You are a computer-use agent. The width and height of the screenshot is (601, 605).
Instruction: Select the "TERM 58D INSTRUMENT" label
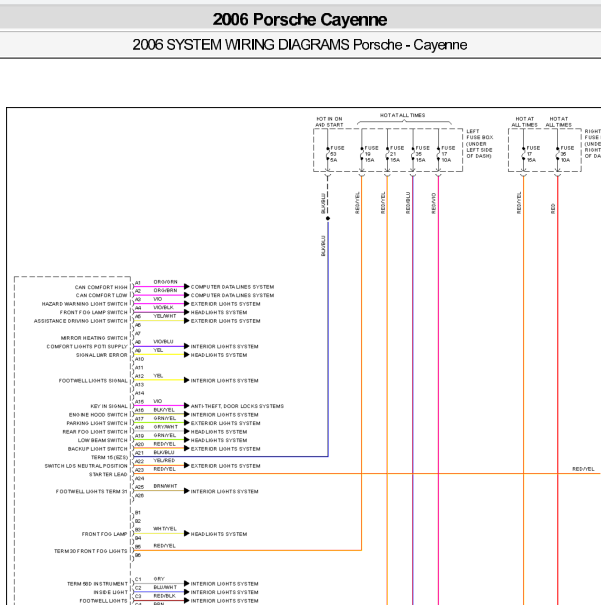pyautogui.click(x=97, y=584)
